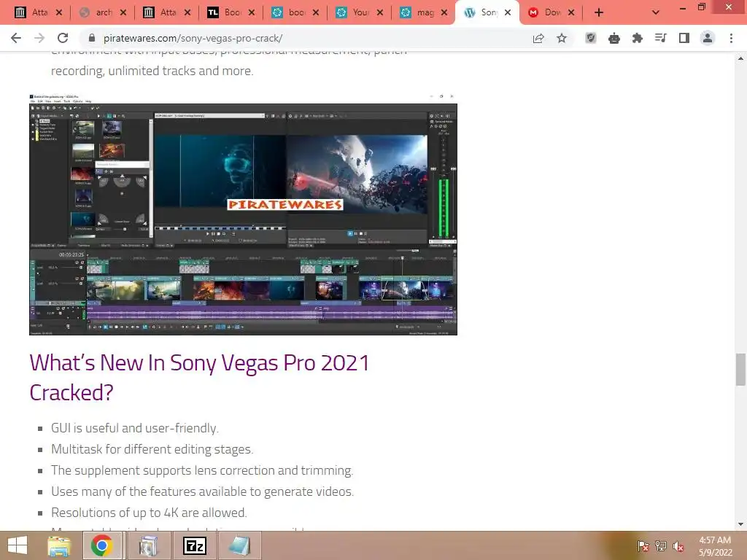Viewport: 747px width, 560px height.
Task: Click the Vegas Pro screenshot image
Action: point(243,214)
